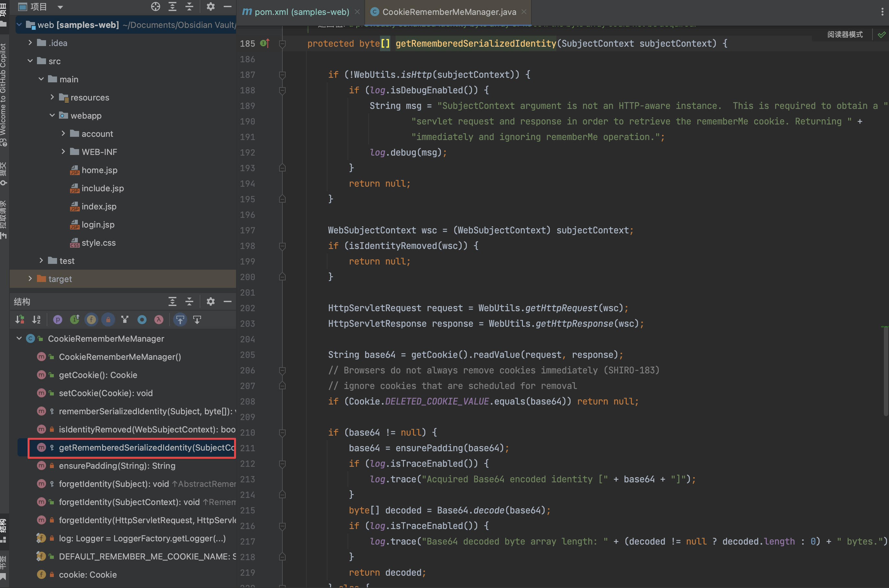Click the override gutter icon at line 185
This screenshot has height=588, width=889.
(265, 43)
